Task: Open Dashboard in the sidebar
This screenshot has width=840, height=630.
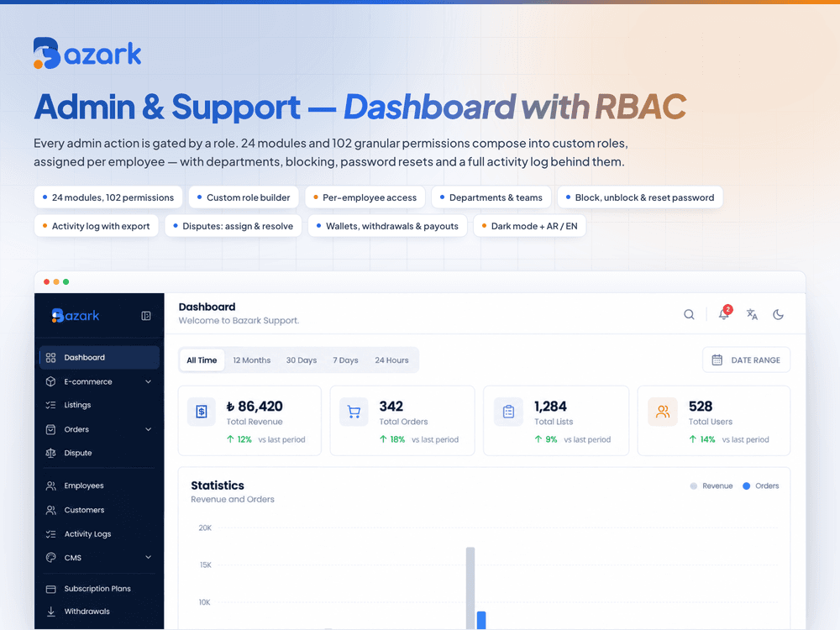Action: [100, 357]
